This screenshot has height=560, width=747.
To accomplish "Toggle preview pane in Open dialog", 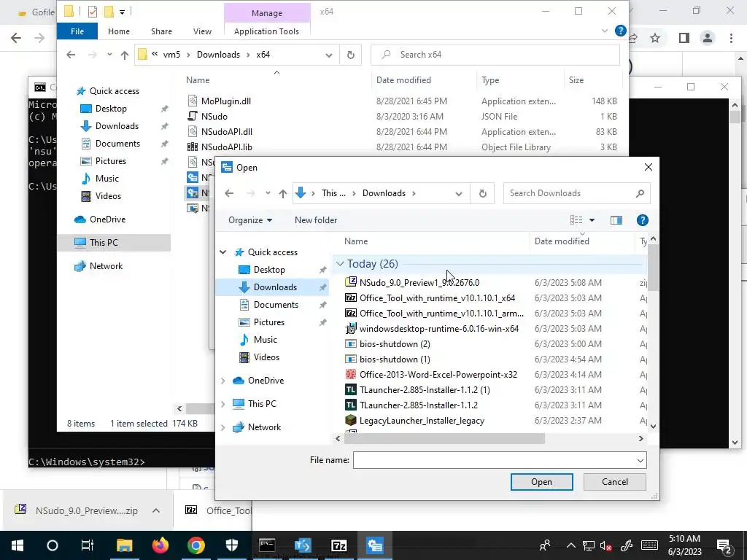I will (x=616, y=220).
